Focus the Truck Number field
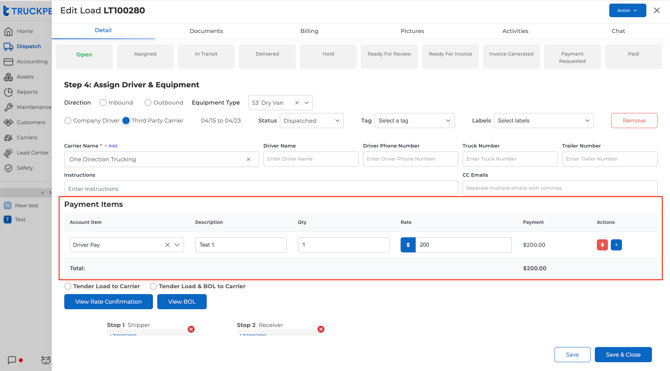This screenshot has height=371, width=670. click(x=510, y=159)
